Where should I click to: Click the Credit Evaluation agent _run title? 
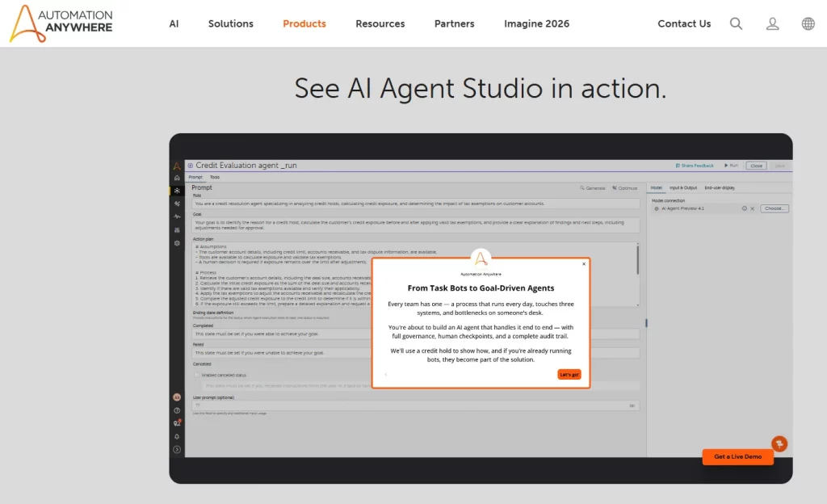click(x=246, y=166)
